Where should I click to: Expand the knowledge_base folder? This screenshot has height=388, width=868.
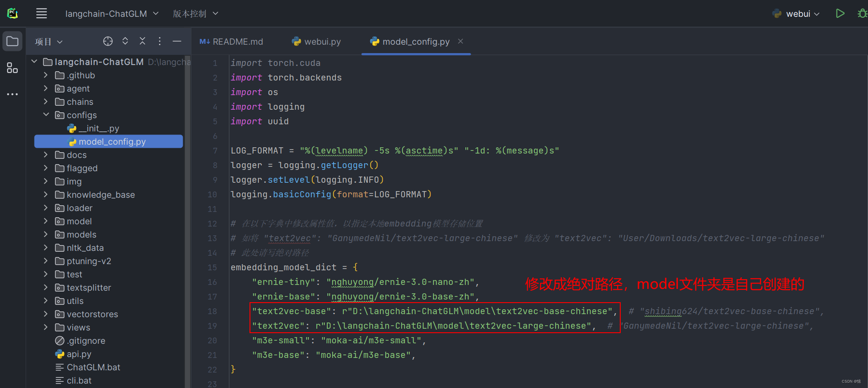(x=46, y=195)
